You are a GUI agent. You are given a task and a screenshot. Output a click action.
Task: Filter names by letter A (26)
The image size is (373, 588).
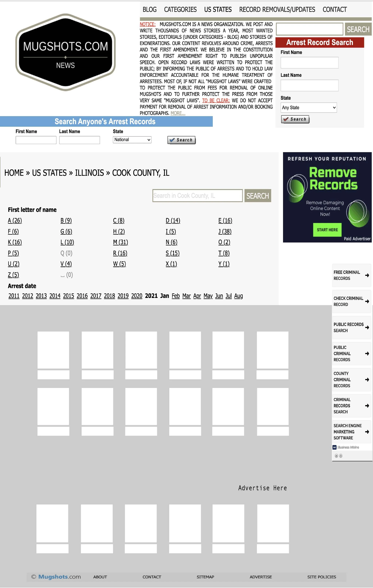tap(15, 221)
